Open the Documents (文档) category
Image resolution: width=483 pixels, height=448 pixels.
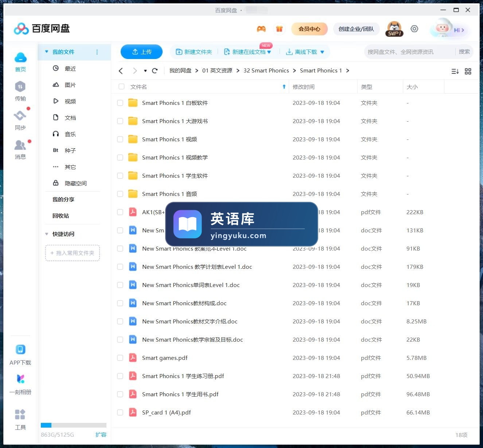click(x=70, y=118)
